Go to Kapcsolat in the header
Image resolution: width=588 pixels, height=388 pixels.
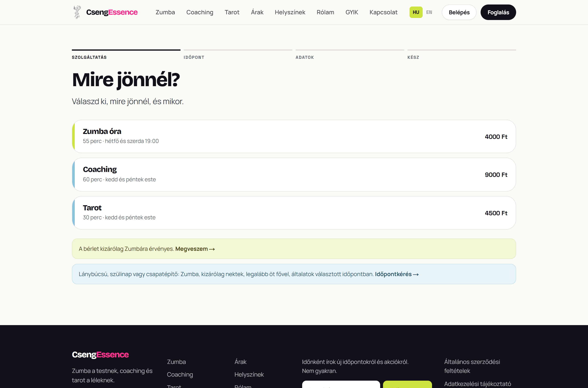pos(383,12)
